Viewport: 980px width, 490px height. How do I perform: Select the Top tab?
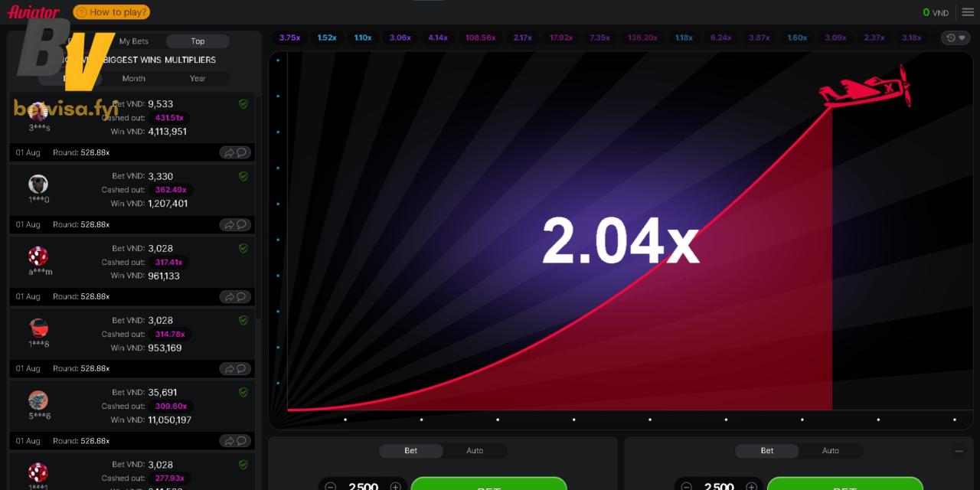[198, 41]
